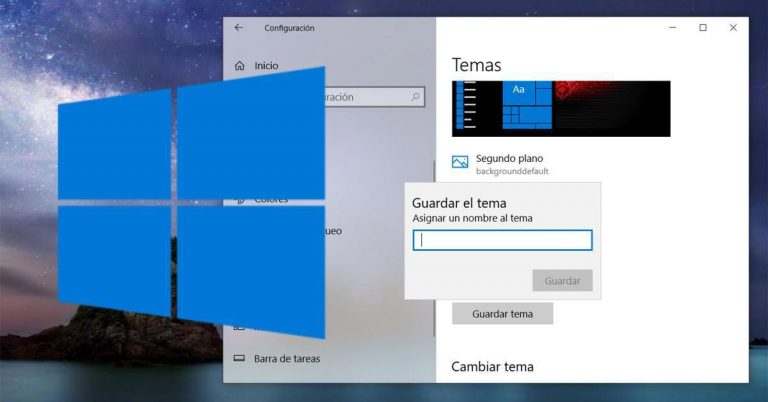Image resolution: width=768 pixels, height=402 pixels.
Task: Click the search magnifier icon
Action: pyautogui.click(x=415, y=97)
